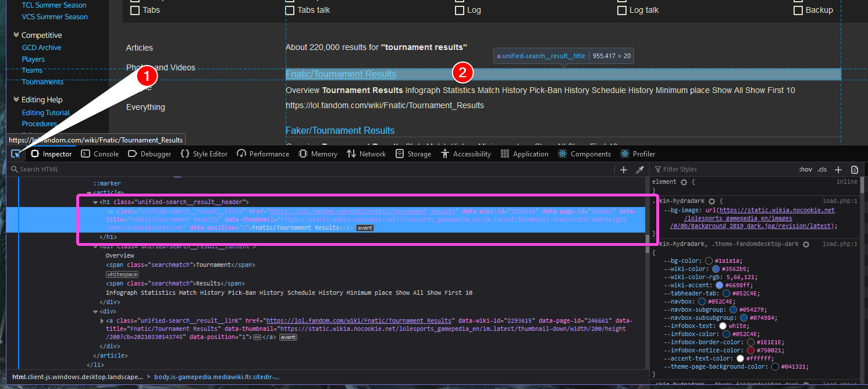
Task: Switch to the Memory tab
Action: point(318,154)
